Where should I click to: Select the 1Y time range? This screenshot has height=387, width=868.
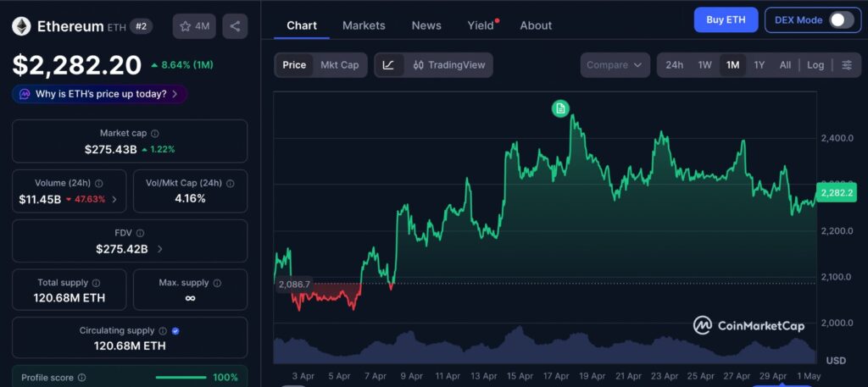click(759, 65)
